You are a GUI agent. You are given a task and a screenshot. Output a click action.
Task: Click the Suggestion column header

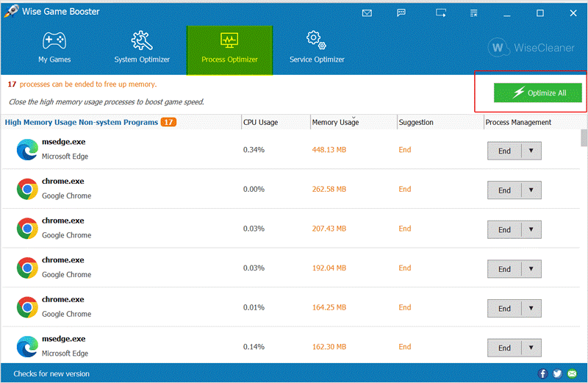[x=440, y=122]
